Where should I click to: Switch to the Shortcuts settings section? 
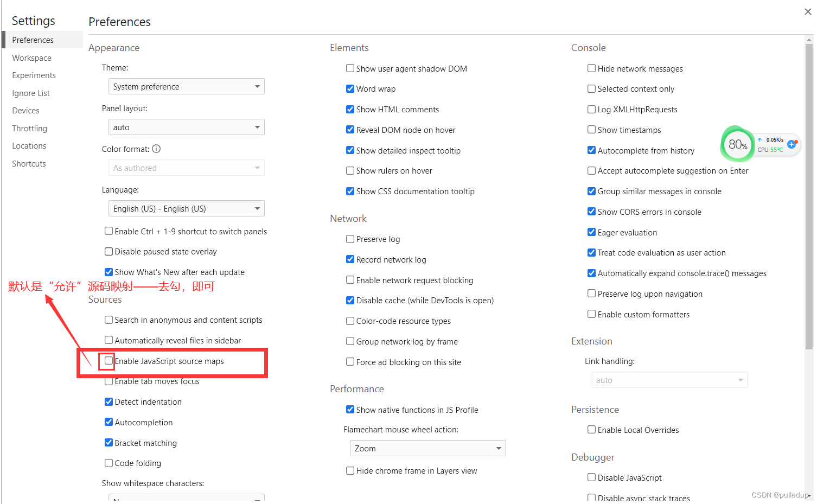click(29, 163)
